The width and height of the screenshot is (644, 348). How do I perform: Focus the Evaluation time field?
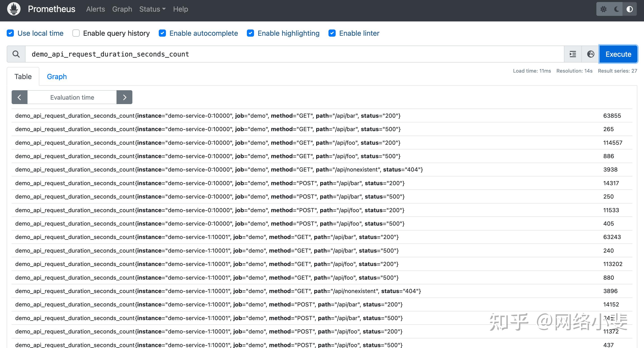pos(72,97)
